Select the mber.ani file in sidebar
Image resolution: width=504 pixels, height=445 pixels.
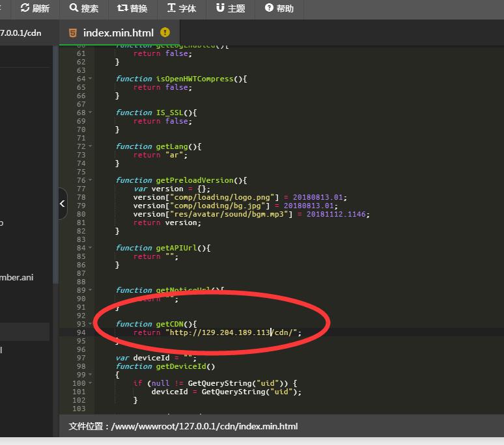point(17,277)
